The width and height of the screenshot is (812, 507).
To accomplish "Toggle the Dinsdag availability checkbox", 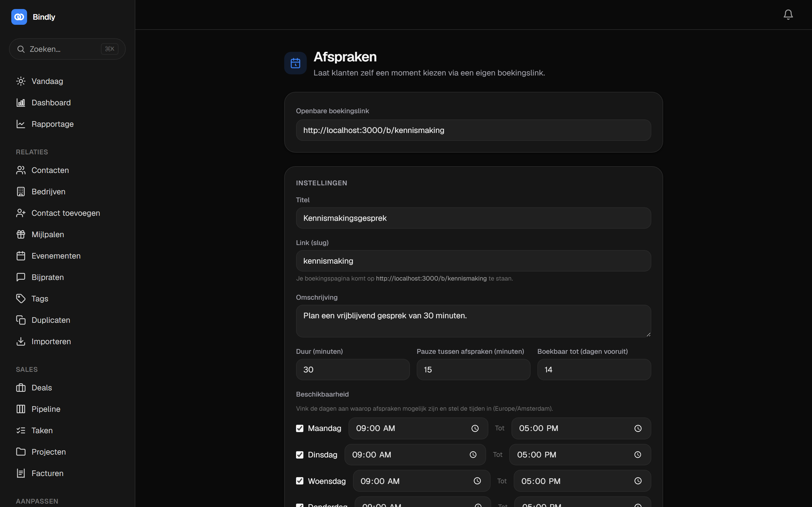I will pyautogui.click(x=300, y=455).
